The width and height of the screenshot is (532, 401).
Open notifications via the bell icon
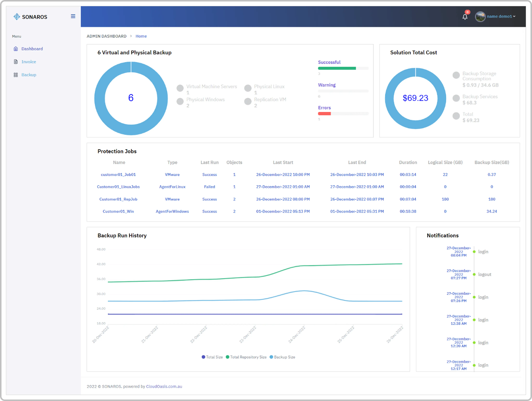465,17
